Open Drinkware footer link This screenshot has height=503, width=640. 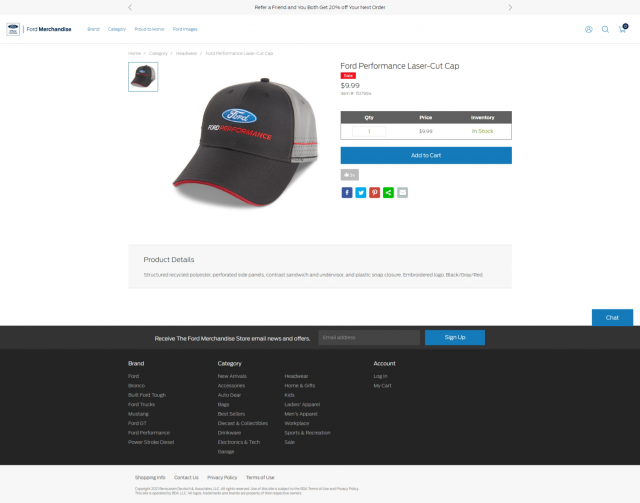click(x=229, y=433)
